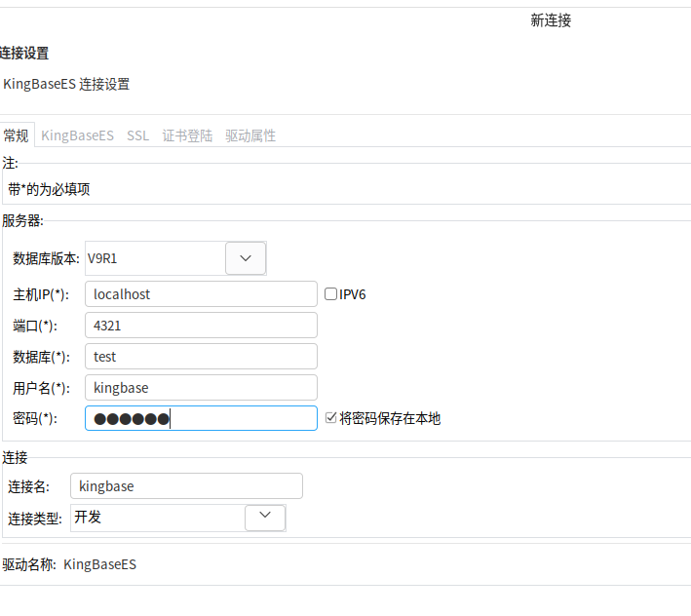Click the 主机IP field containing localhost
The height and width of the screenshot is (616, 691).
[x=201, y=294]
